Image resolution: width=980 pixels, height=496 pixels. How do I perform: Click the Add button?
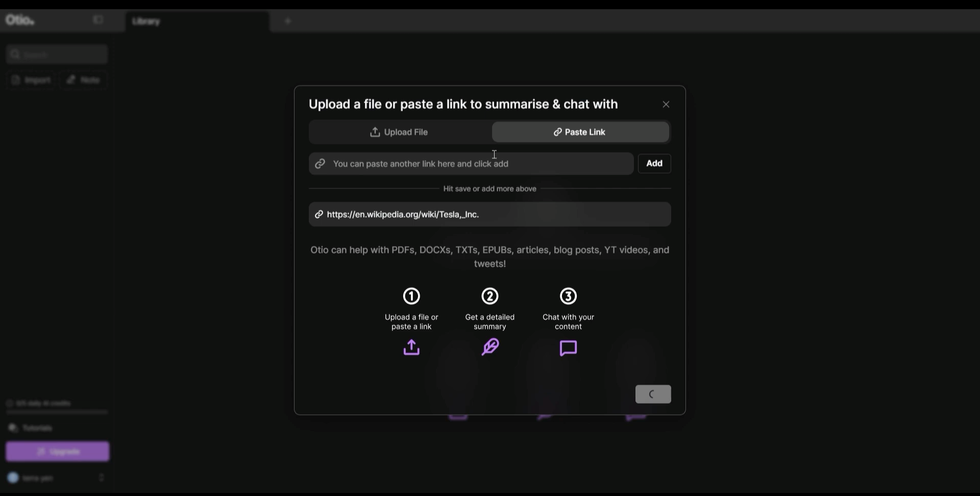(x=654, y=163)
